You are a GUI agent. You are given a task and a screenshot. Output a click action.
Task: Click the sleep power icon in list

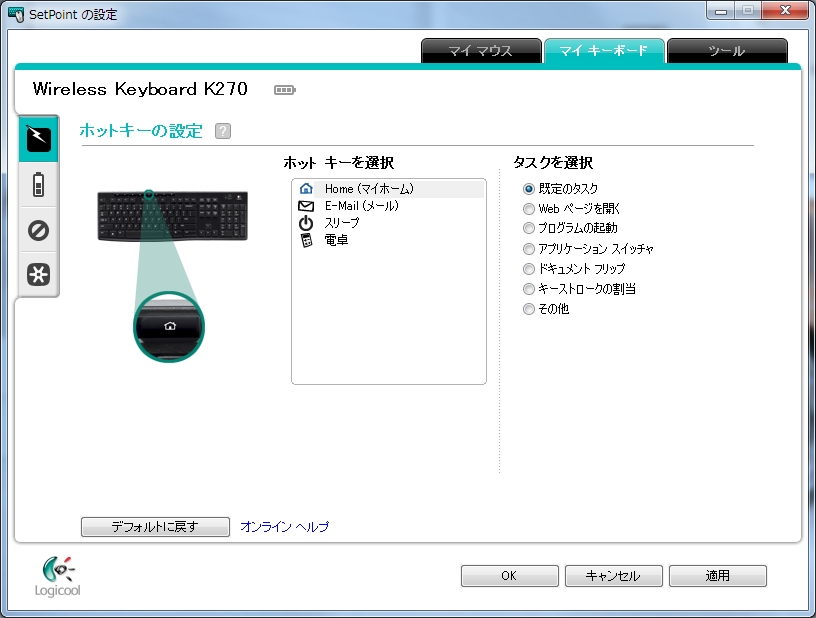click(306, 223)
